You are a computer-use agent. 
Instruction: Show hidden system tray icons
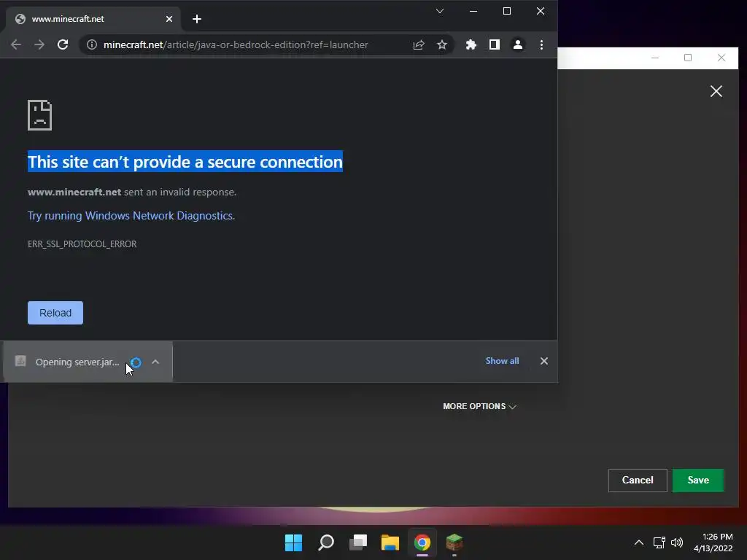tap(639, 542)
